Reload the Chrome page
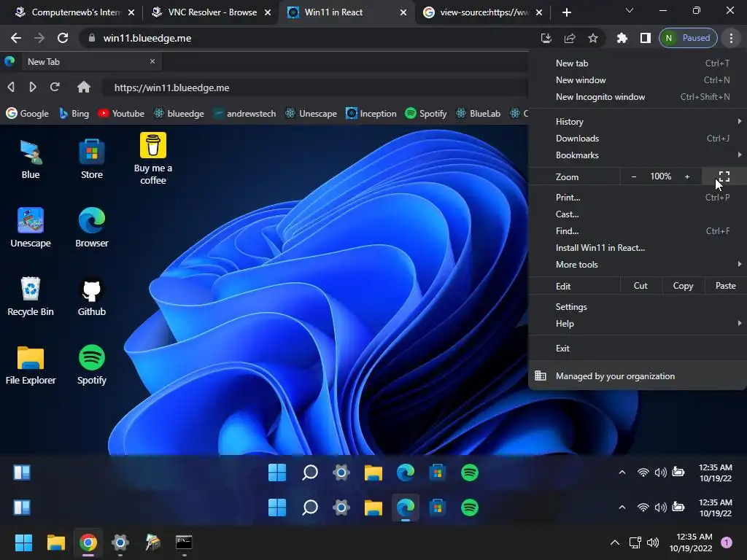The height and width of the screenshot is (560, 747). (x=63, y=38)
